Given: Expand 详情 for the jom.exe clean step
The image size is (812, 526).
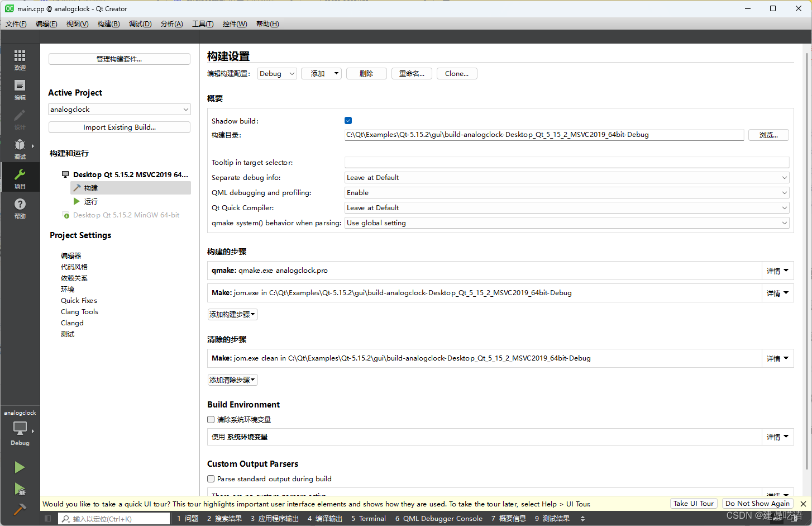Looking at the screenshot, I should 777,358.
